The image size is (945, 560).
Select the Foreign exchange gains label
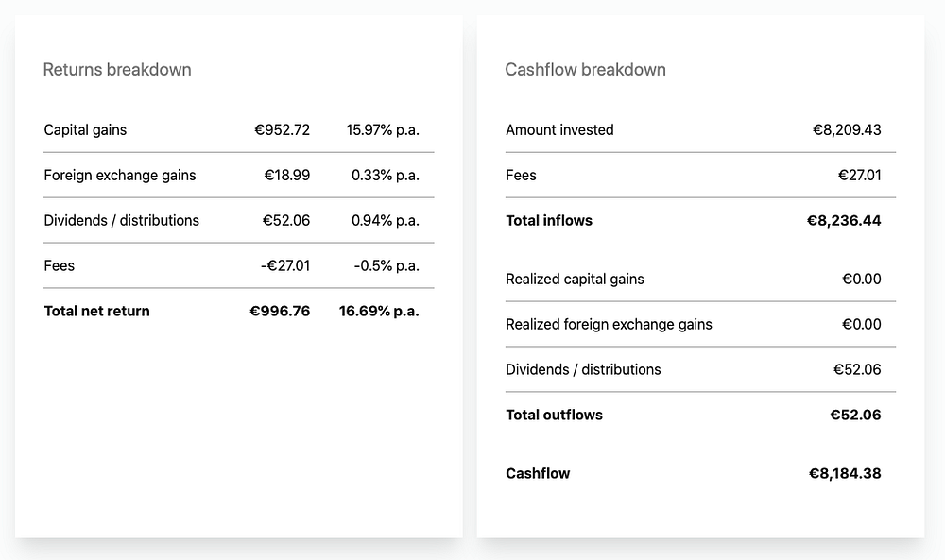pos(120,176)
